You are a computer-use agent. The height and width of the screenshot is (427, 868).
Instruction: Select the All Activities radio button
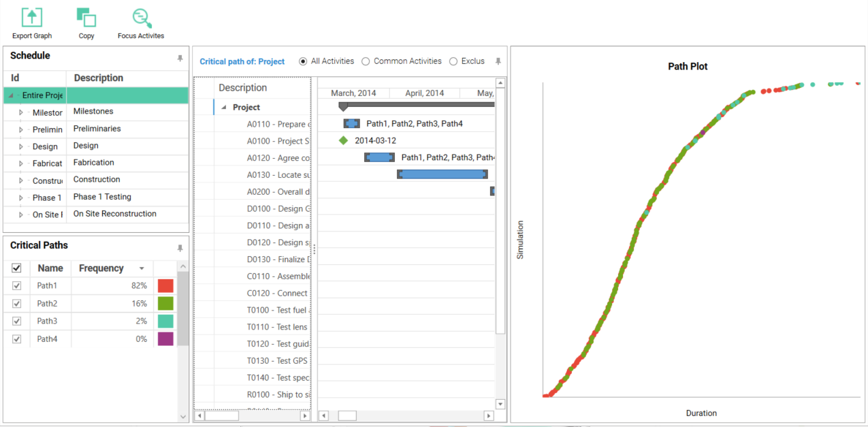click(x=303, y=61)
